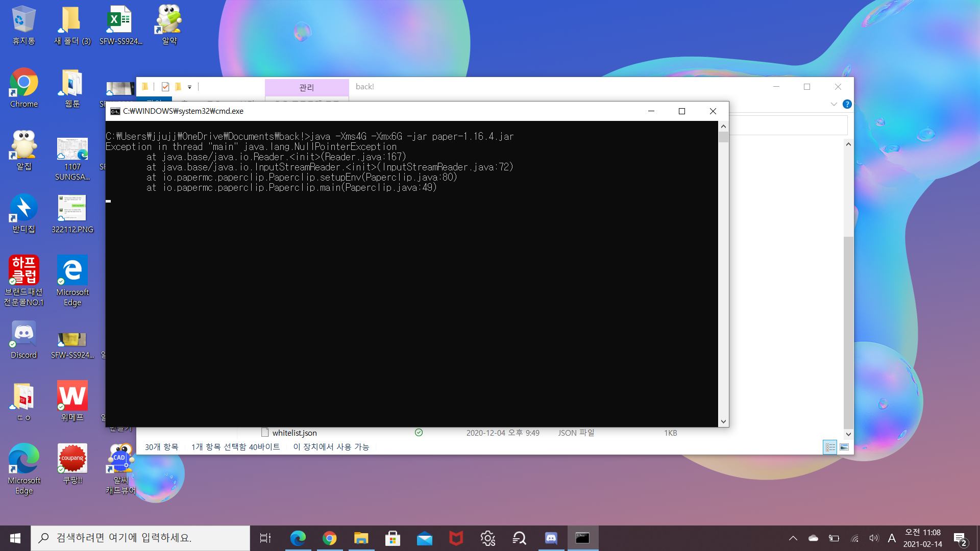The width and height of the screenshot is (980, 551).
Task: Select the whitelist.json file row
Action: 470,433
